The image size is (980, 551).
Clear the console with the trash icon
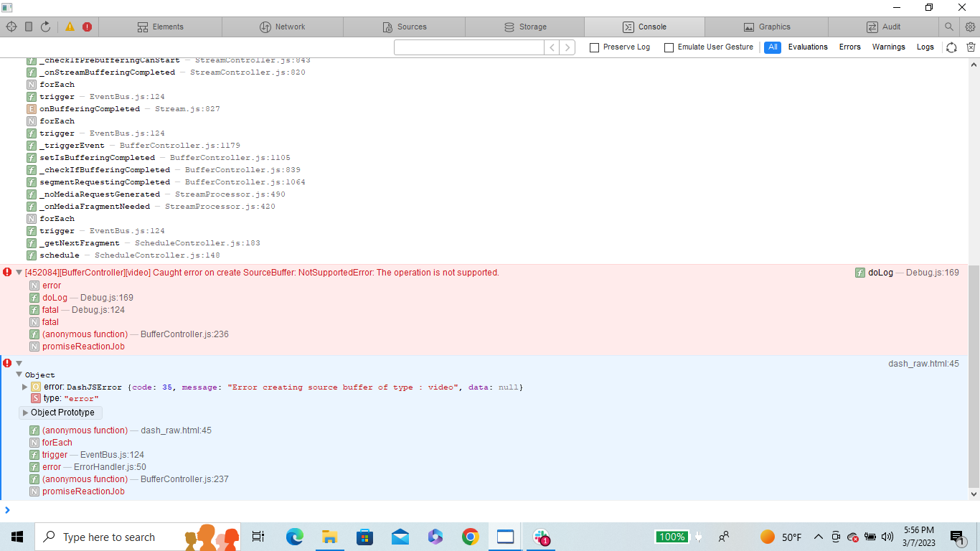coord(972,47)
